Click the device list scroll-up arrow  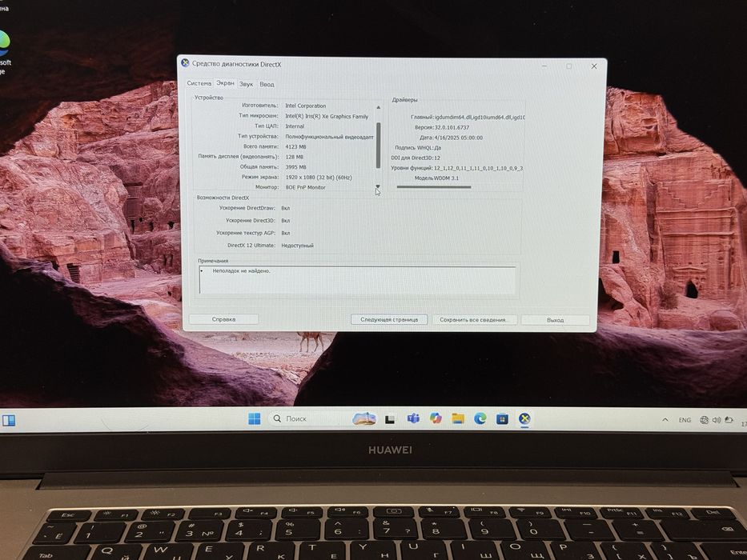point(378,107)
